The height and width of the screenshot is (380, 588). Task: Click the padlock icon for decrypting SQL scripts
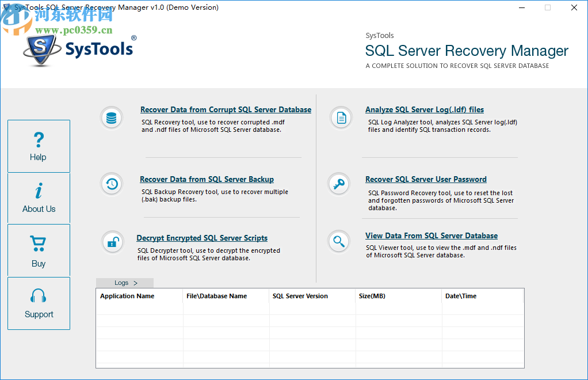pos(112,242)
